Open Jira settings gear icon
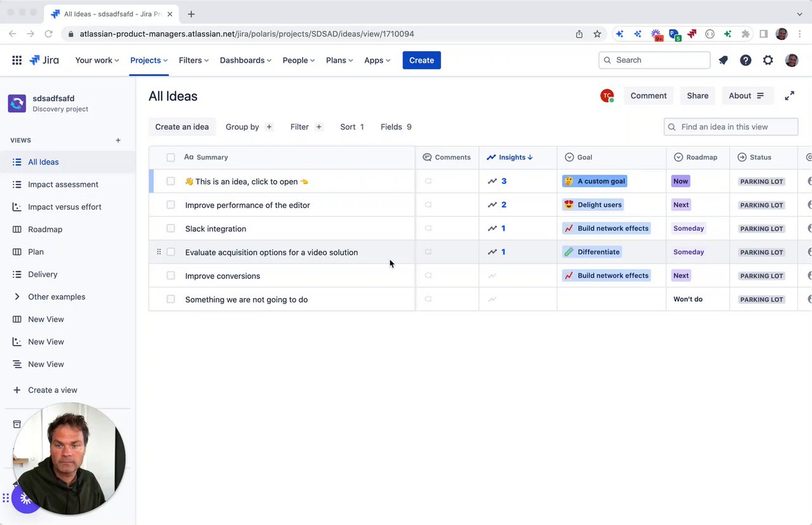Screen dimensions: 812x525 click(x=768, y=60)
